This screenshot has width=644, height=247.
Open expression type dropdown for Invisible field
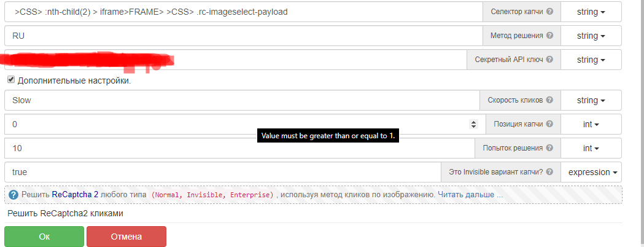click(591, 172)
